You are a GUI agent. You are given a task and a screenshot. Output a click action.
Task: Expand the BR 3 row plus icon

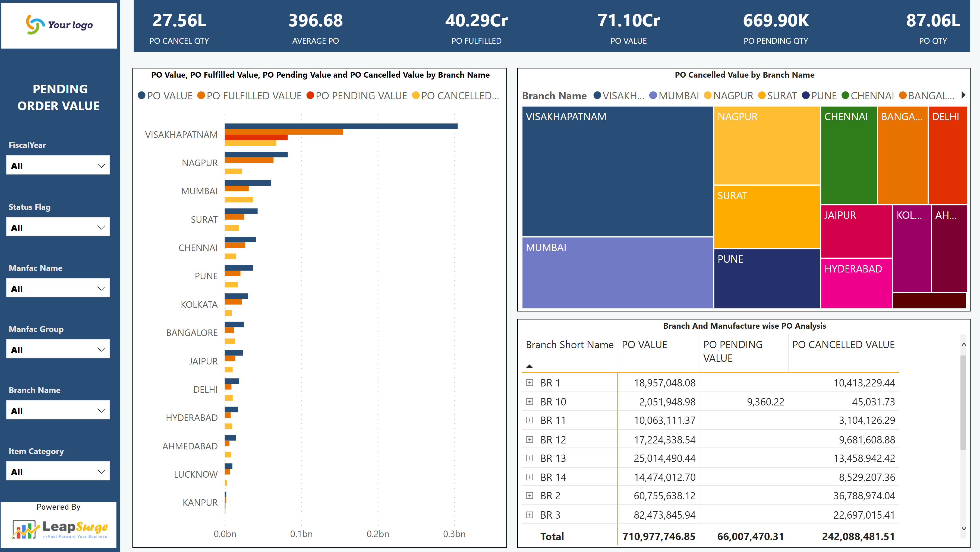[x=529, y=515]
